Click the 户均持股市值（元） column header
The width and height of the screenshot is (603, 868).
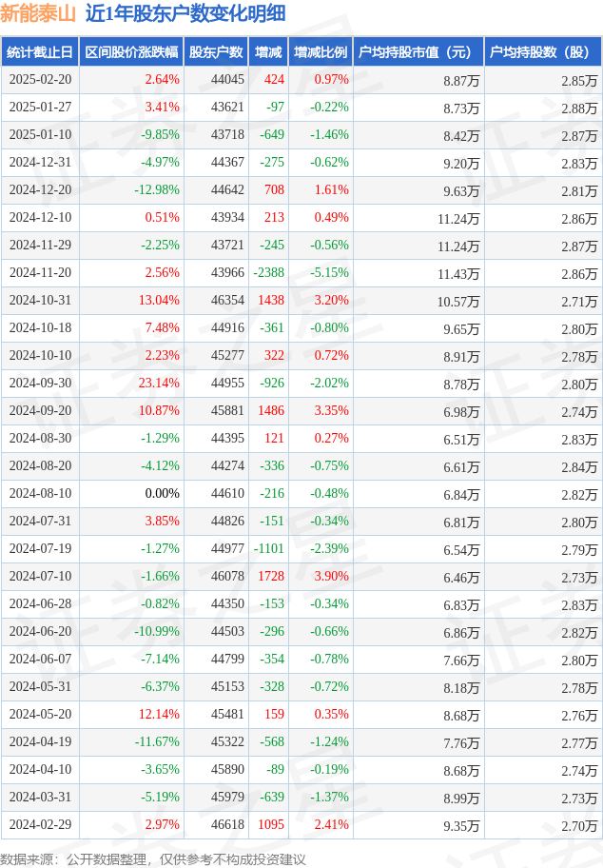pyautogui.click(x=418, y=52)
